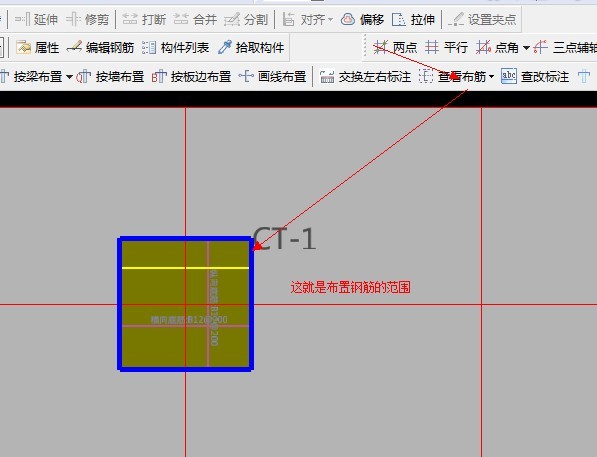Select the 按梁布置 (Place by beam) icon
The height and width of the screenshot is (457, 597).
click(4, 76)
